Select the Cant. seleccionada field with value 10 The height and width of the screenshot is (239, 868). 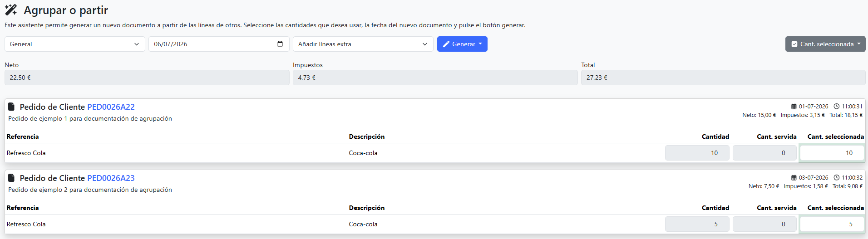point(832,153)
